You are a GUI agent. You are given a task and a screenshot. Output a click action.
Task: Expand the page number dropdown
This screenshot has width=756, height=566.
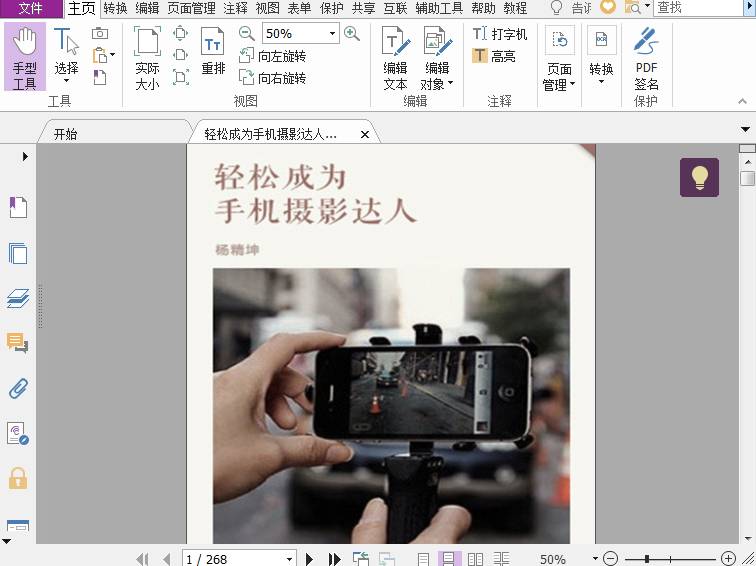click(290, 559)
